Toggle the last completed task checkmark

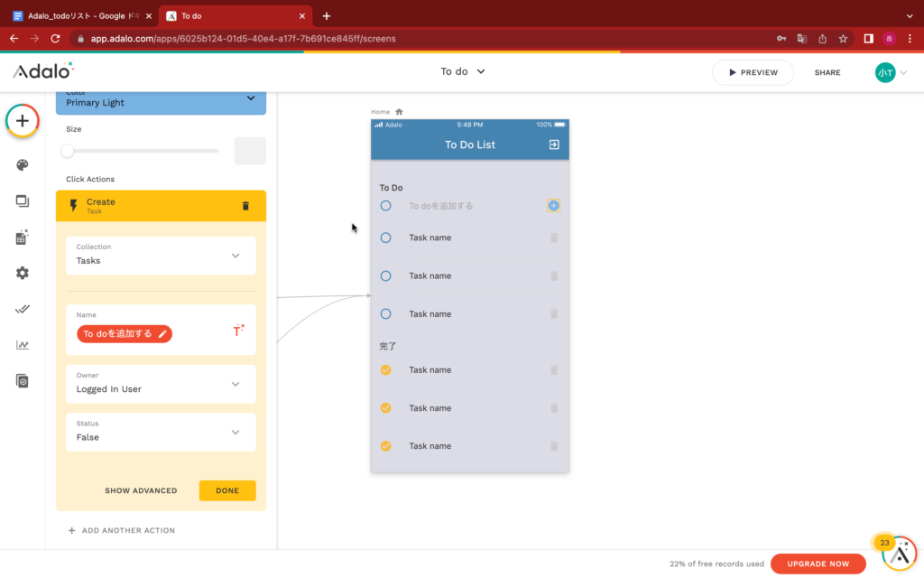385,446
